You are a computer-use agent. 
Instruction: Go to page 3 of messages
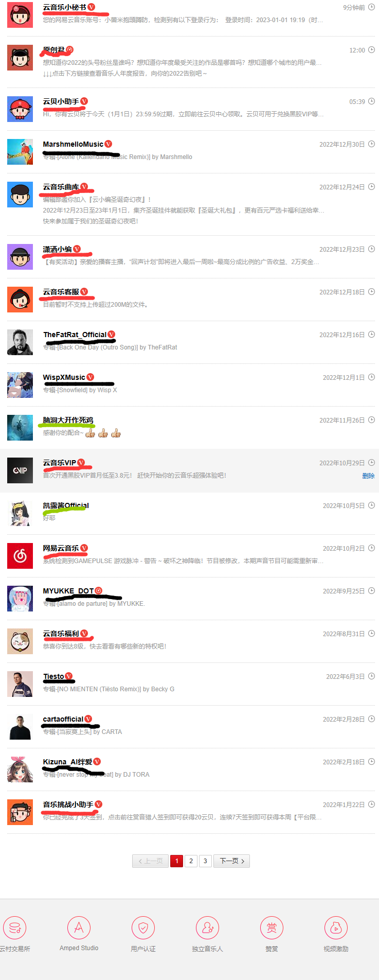click(x=205, y=861)
